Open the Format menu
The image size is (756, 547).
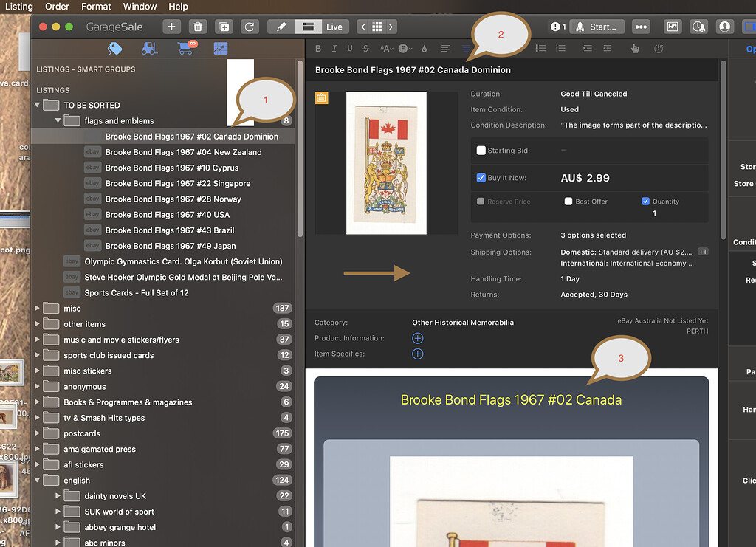[x=96, y=7]
